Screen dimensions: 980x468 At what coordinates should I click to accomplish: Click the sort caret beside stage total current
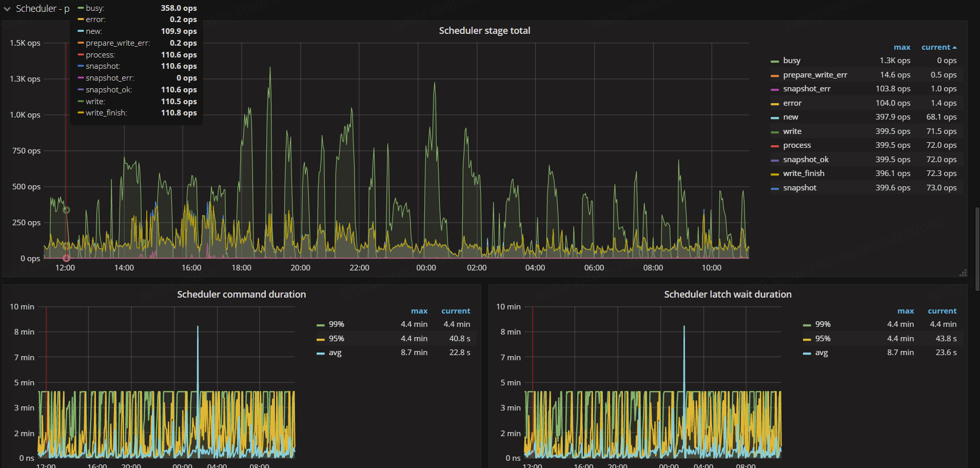954,48
